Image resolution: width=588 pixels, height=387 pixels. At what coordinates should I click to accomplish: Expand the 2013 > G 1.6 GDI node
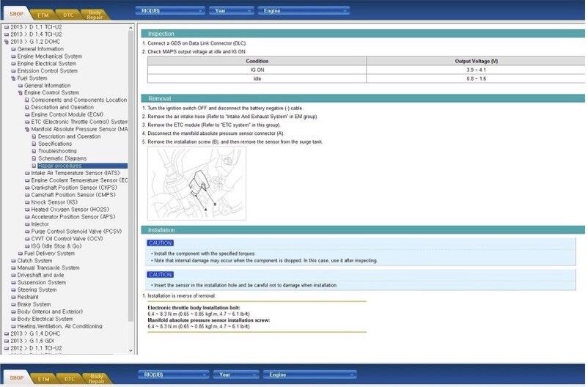click(x=6, y=341)
